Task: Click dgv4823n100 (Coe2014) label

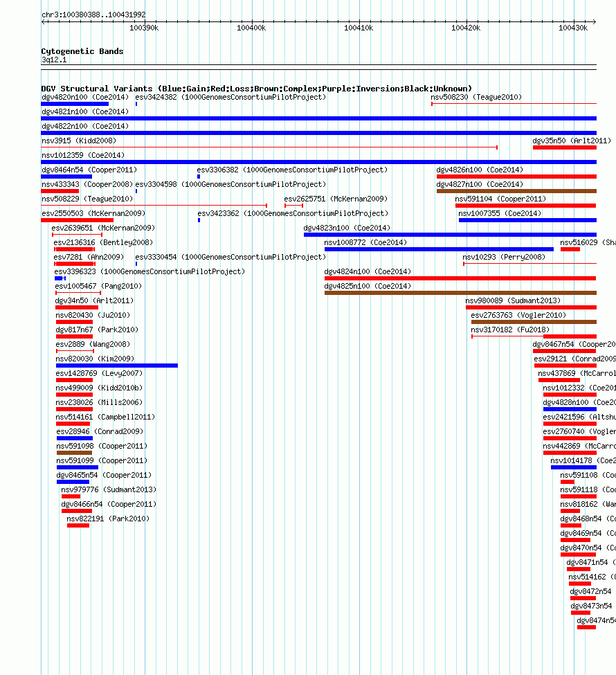Action: (x=347, y=228)
